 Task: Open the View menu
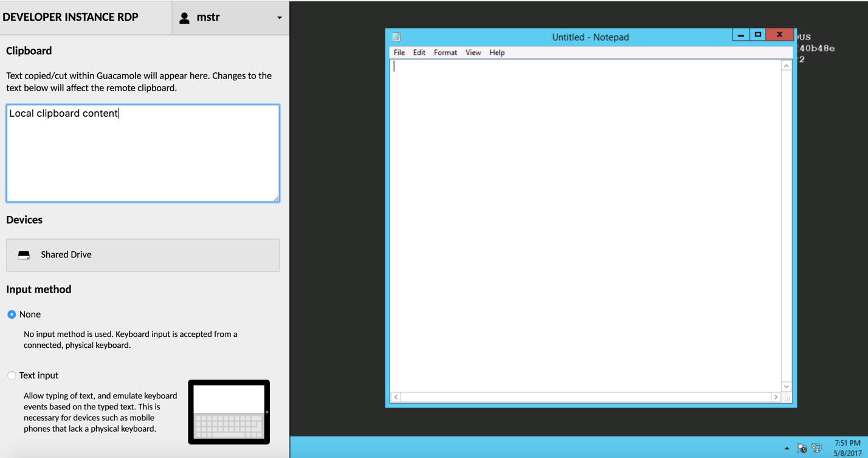[x=473, y=52]
